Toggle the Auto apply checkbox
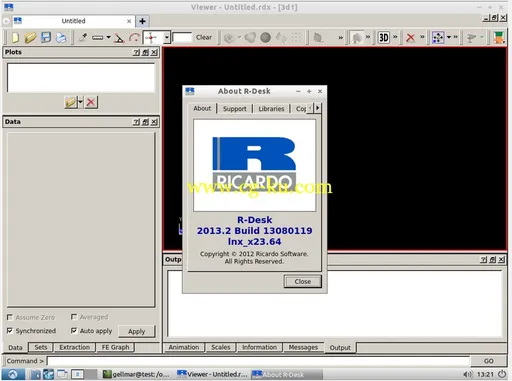 (74, 331)
